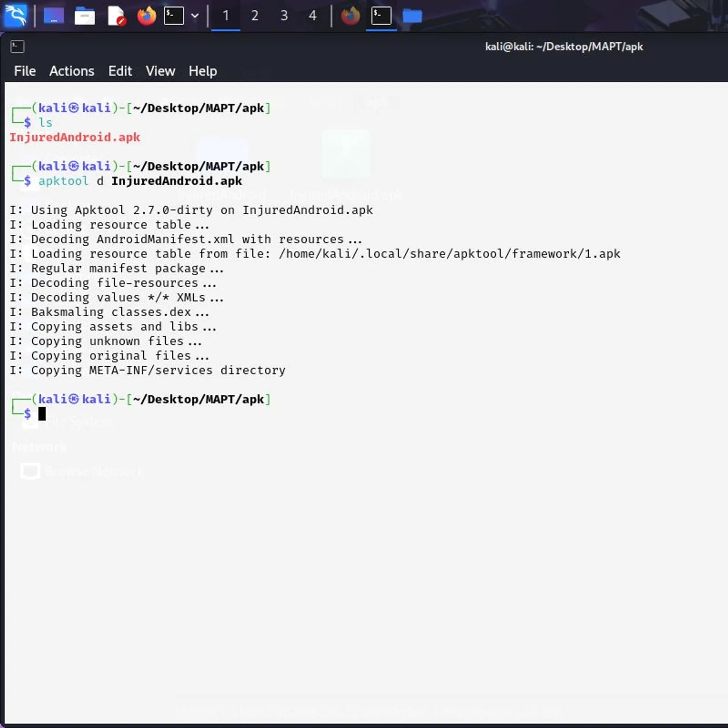Click the 'ls' command text
The height and width of the screenshot is (728, 728).
(x=45, y=122)
